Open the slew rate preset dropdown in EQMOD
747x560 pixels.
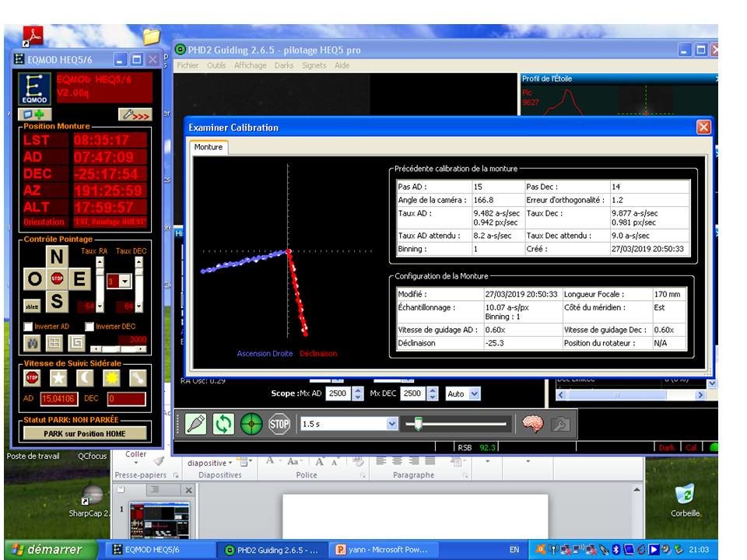click(x=124, y=281)
